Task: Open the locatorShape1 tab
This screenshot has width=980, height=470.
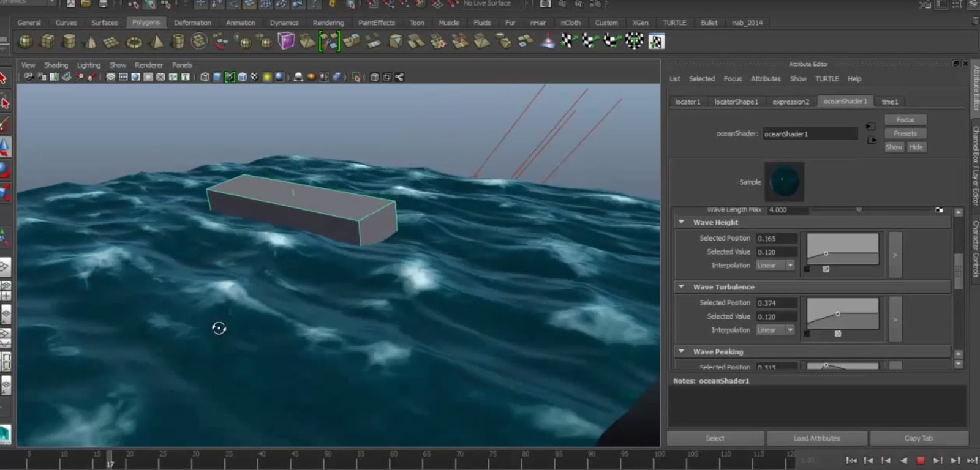Action: click(x=736, y=102)
